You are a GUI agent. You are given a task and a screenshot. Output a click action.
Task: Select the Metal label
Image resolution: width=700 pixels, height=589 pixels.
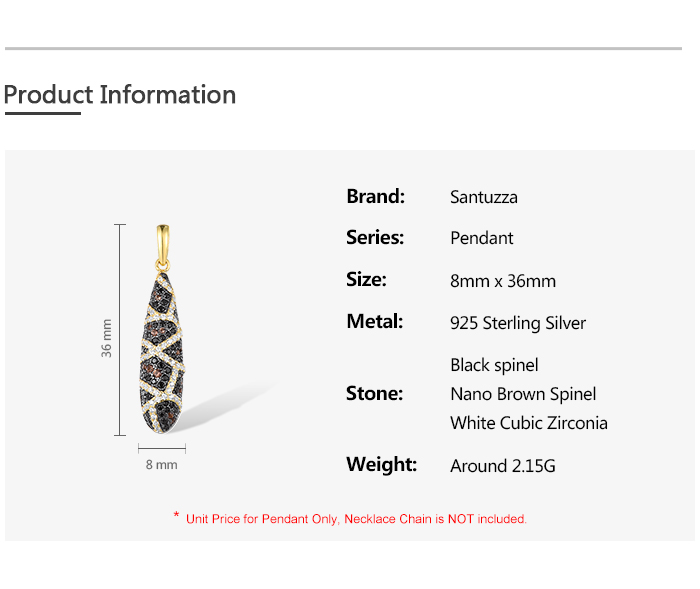tap(374, 322)
